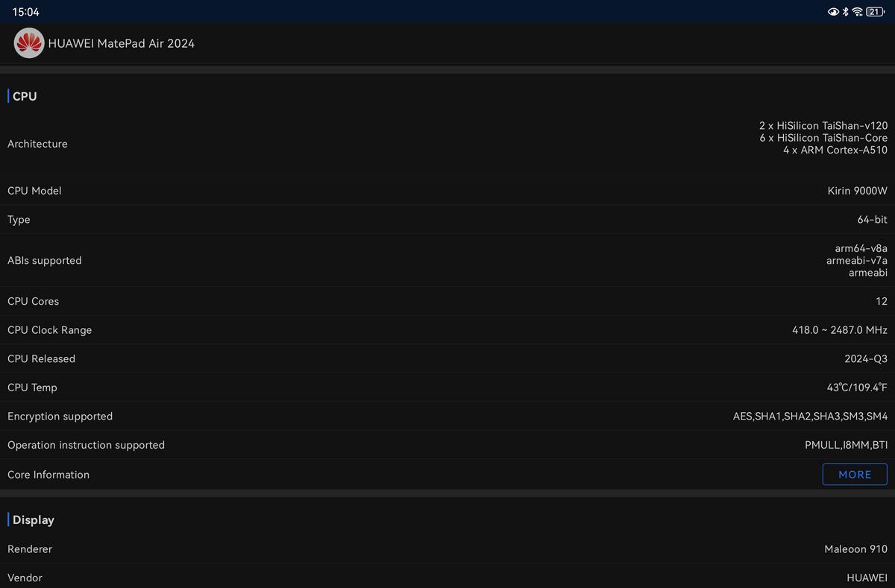Click the 2 x HiSilicon TaiShan-v120 value
Image resolution: width=895 pixels, height=588 pixels.
pos(823,126)
